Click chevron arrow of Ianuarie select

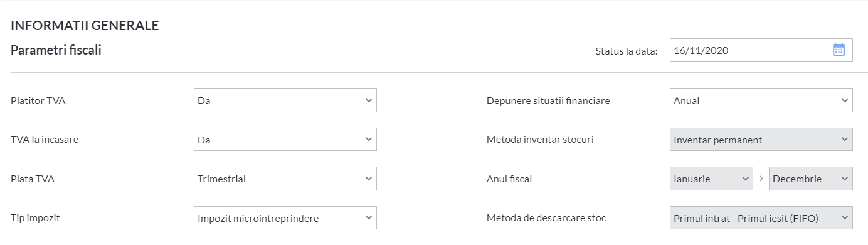coord(745,179)
